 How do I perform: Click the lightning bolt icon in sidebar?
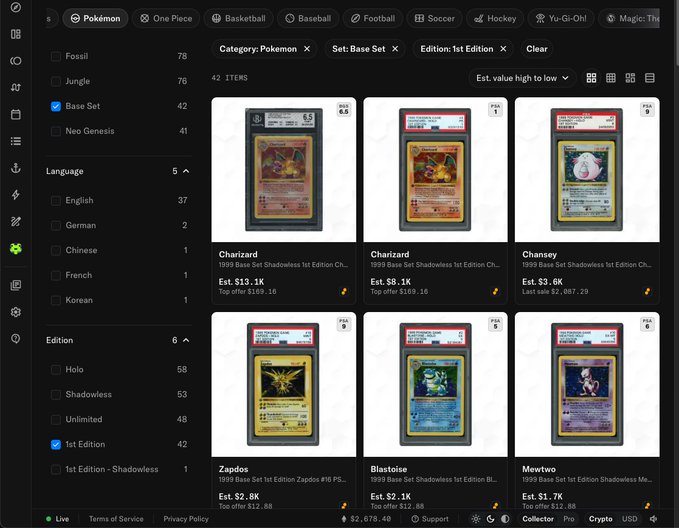16,195
